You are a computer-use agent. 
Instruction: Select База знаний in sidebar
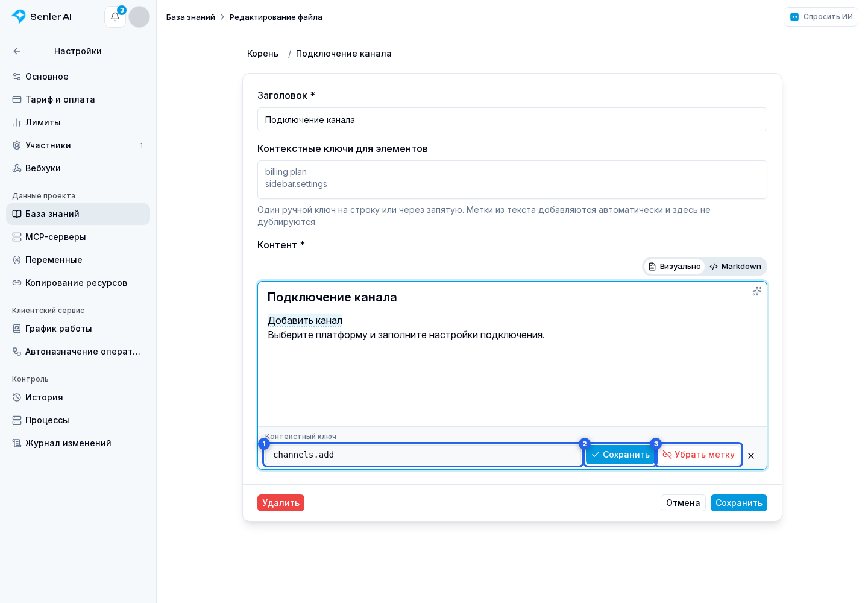pyautogui.click(x=78, y=214)
